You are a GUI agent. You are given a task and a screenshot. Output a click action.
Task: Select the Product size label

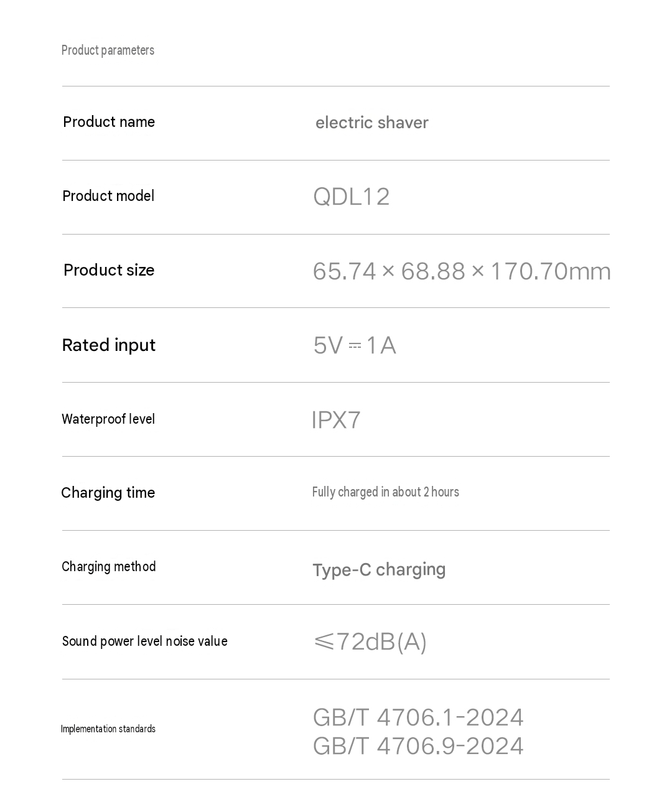point(109,270)
